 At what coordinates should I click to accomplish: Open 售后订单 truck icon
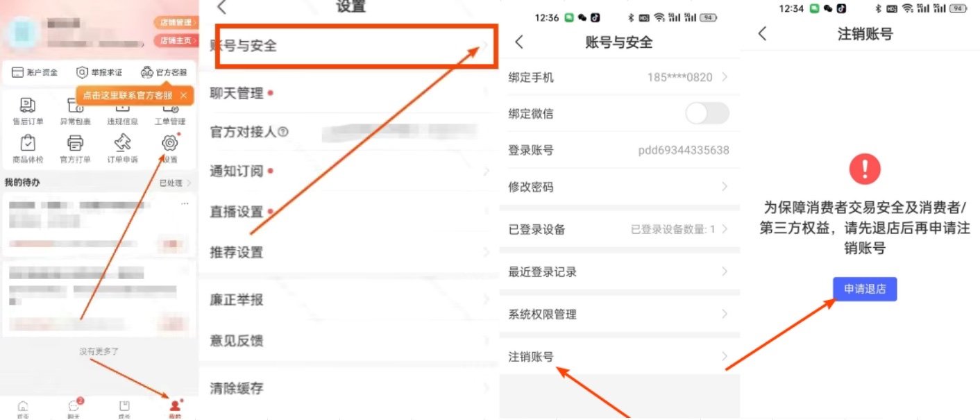28,106
